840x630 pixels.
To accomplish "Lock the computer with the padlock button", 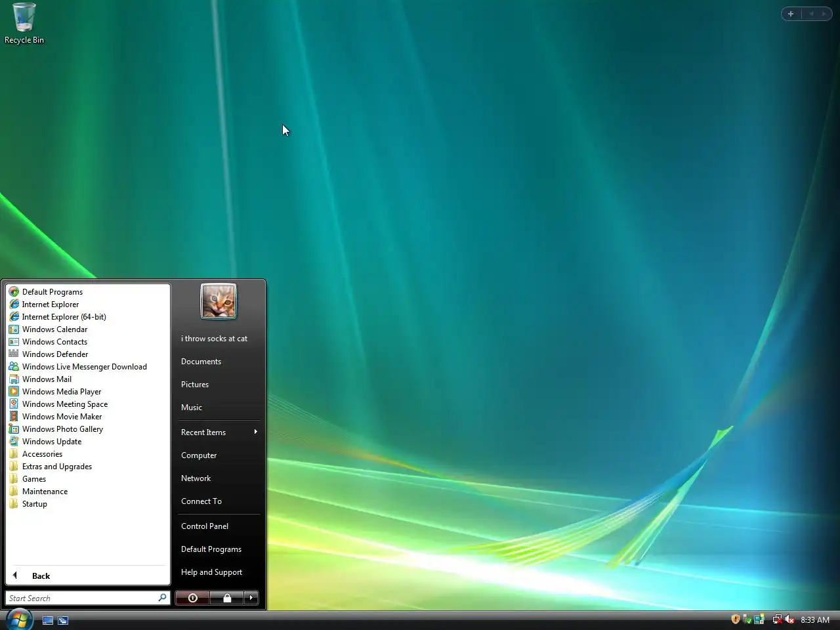I will coord(227,598).
